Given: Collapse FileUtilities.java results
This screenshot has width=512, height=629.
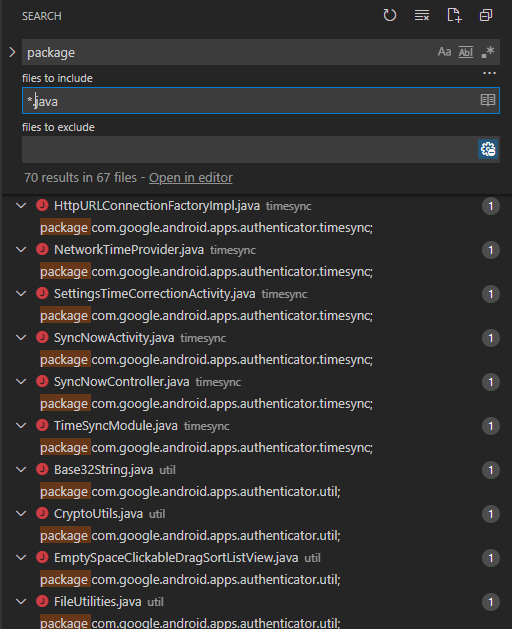Looking at the screenshot, I should point(21,602).
